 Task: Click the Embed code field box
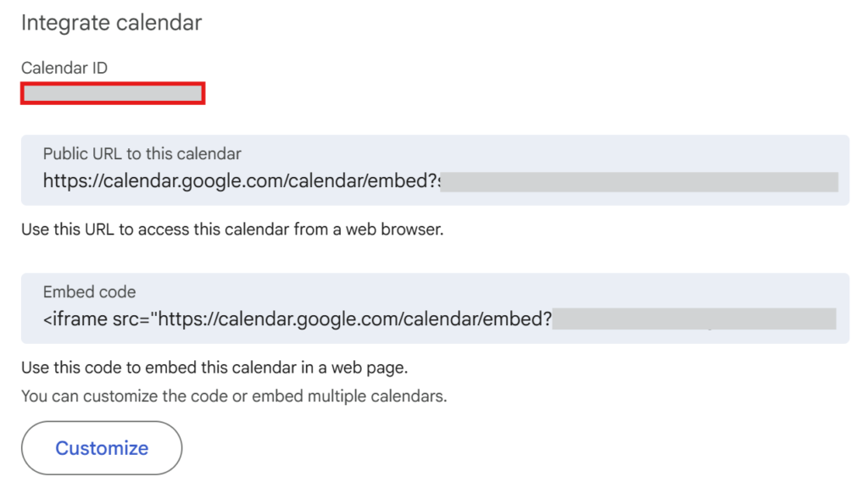coord(435,308)
